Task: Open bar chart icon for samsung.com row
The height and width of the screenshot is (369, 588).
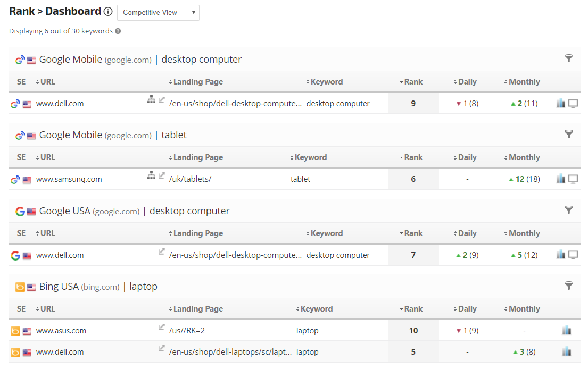Action: (561, 179)
